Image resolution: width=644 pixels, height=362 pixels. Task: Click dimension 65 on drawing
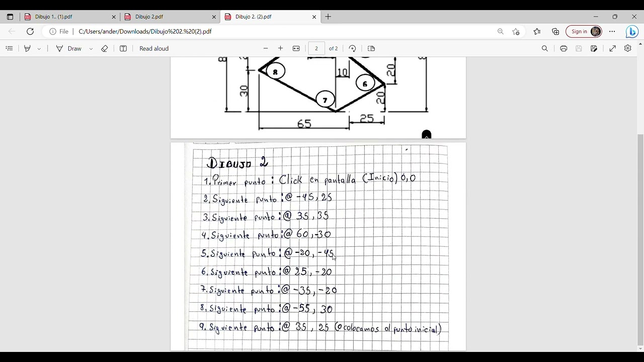(x=304, y=123)
